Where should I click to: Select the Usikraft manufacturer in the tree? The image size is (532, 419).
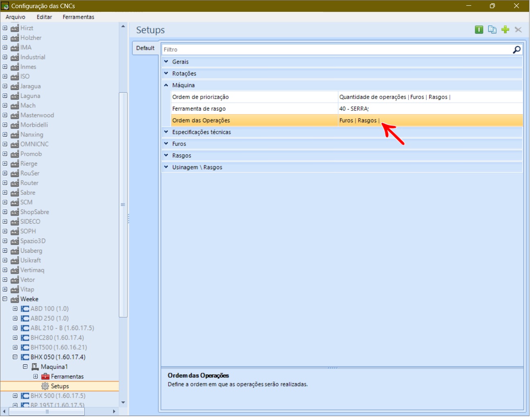31,260
